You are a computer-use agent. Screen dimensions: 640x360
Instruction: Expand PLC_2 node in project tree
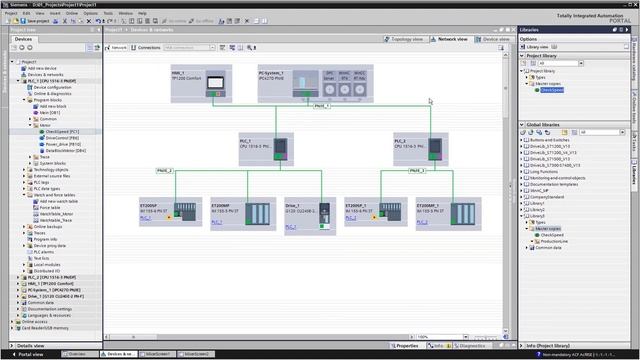click(18, 278)
